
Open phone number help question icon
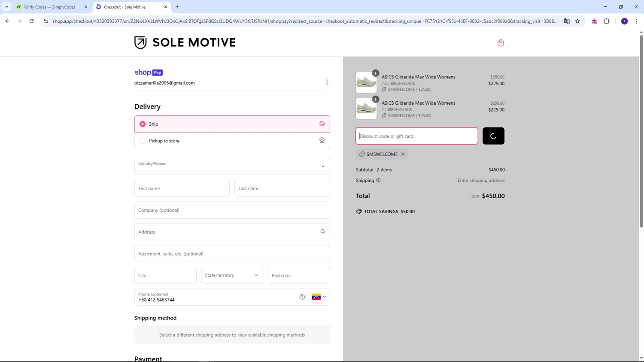point(302,297)
